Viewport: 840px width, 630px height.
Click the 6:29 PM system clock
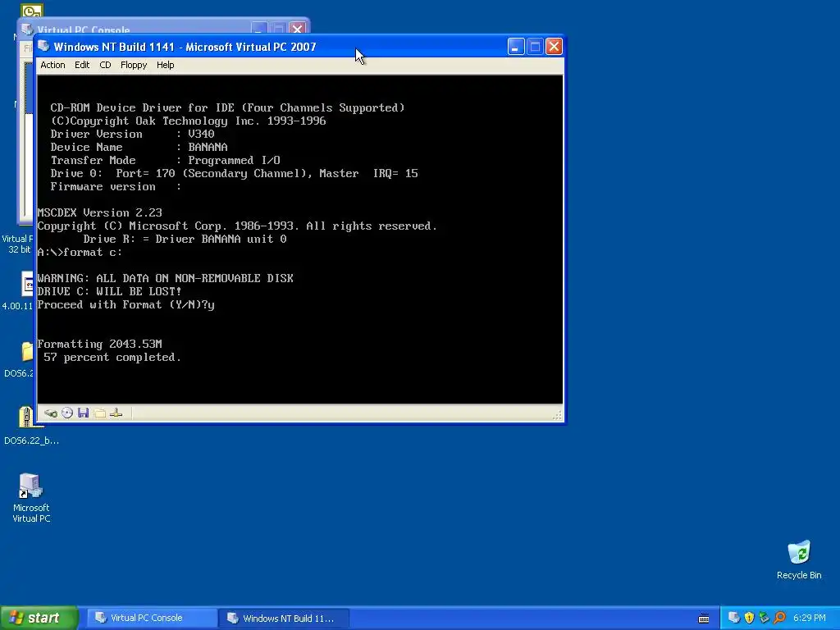point(809,618)
